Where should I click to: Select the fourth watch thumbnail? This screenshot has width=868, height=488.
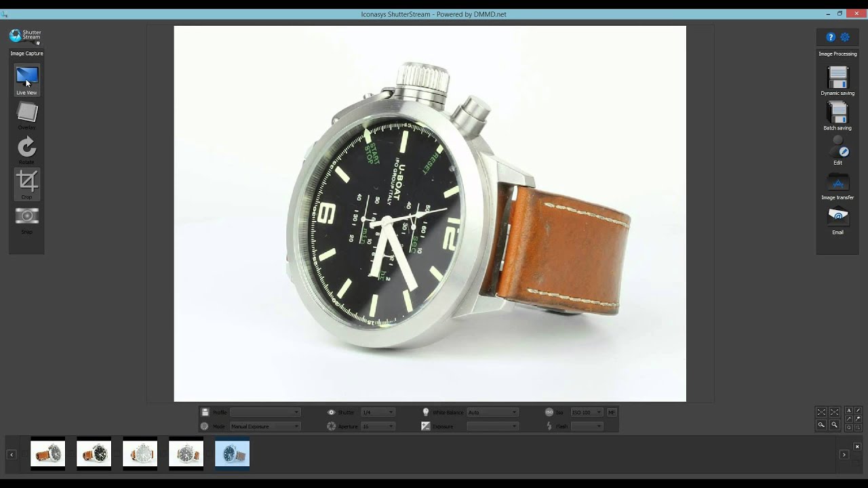point(186,453)
